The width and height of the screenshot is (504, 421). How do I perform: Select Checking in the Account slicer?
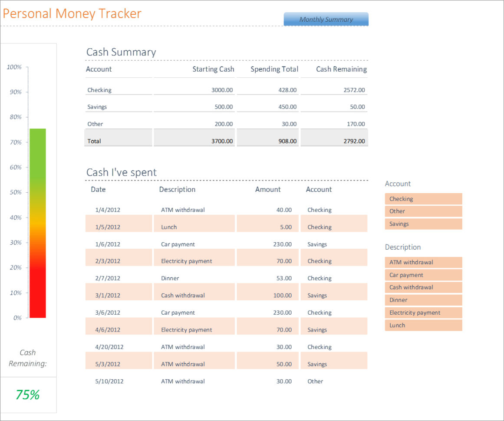(x=423, y=198)
